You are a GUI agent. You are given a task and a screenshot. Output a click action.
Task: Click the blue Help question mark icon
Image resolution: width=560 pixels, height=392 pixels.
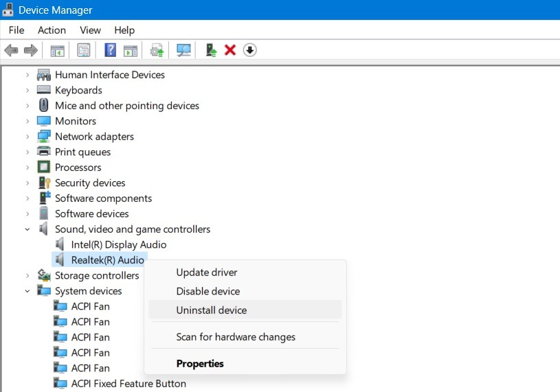click(x=111, y=50)
